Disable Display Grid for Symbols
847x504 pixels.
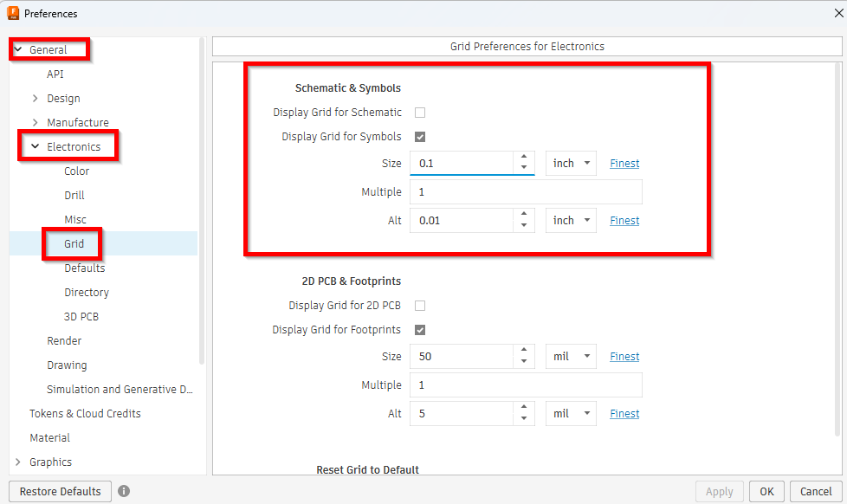(418, 136)
